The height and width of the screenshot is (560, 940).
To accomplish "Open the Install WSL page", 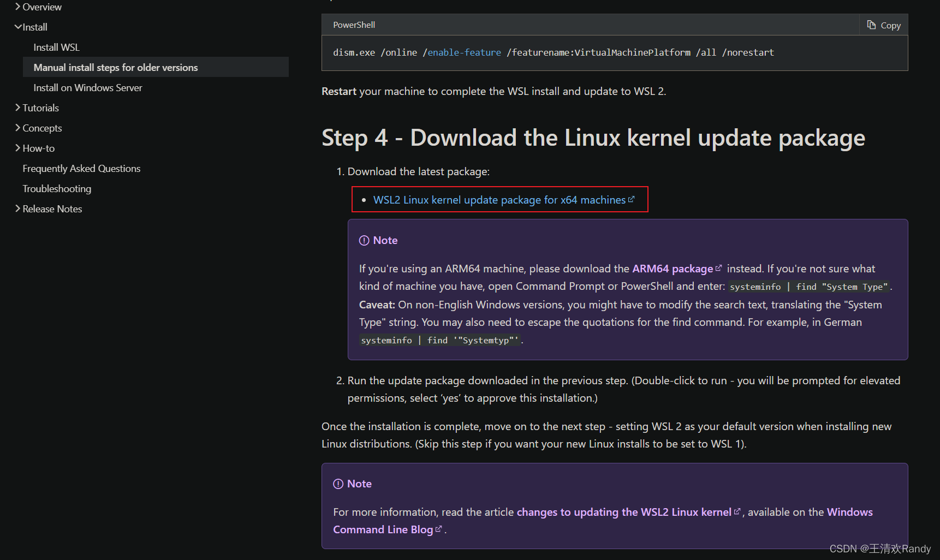I will pyautogui.click(x=56, y=47).
